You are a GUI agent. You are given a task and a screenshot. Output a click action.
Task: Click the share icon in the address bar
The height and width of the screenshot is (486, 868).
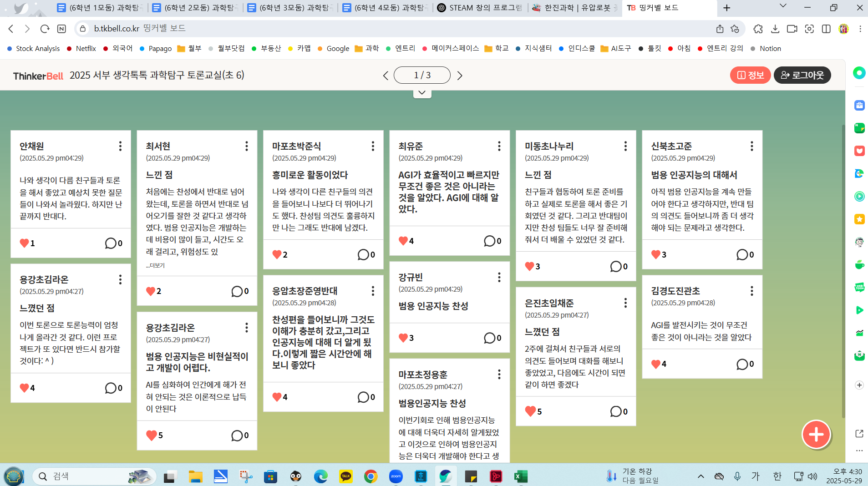pos(720,28)
